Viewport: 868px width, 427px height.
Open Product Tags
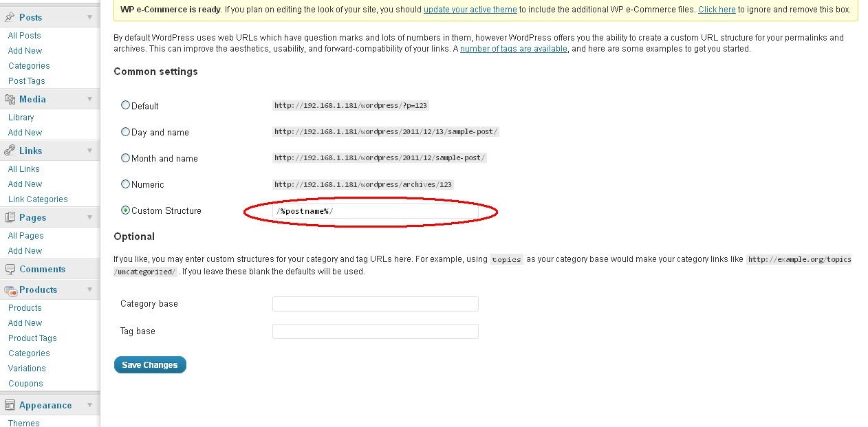tap(32, 338)
